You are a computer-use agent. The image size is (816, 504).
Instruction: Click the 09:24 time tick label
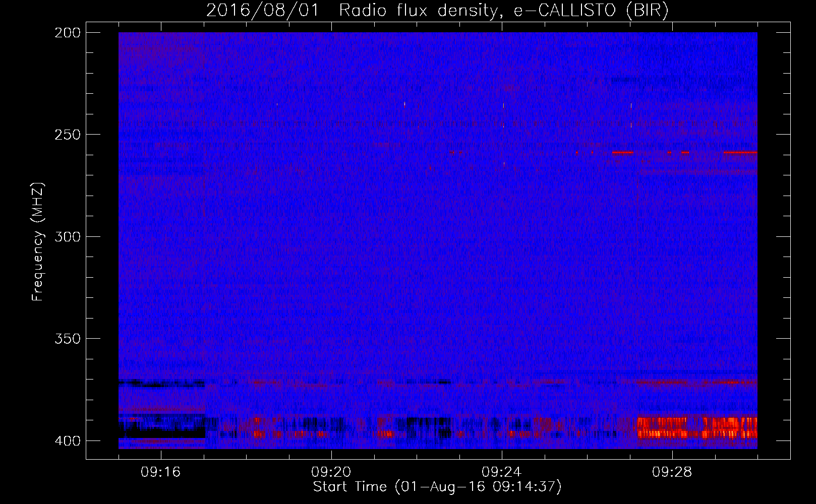click(502, 472)
